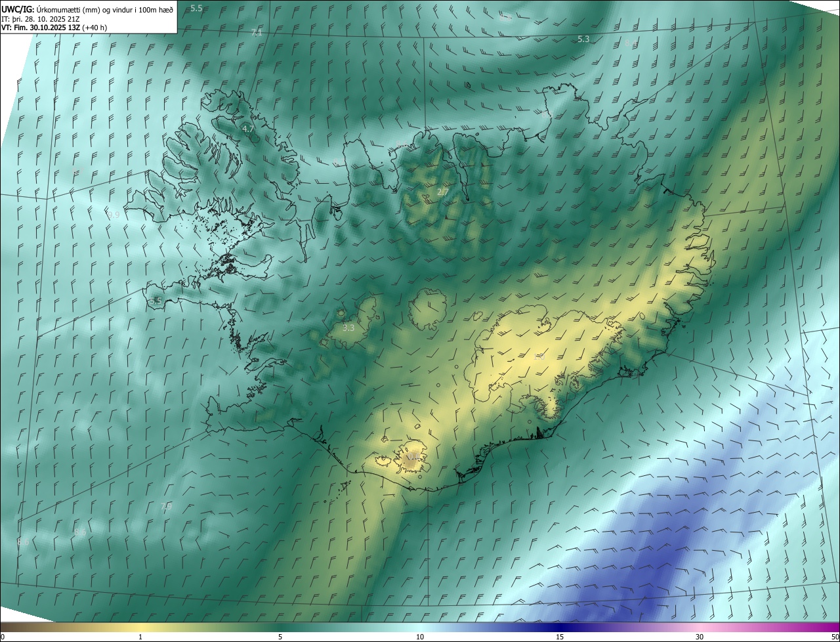The width and height of the screenshot is (840, 642).
Task: Click the color bar tick label 5
Action: click(x=280, y=637)
